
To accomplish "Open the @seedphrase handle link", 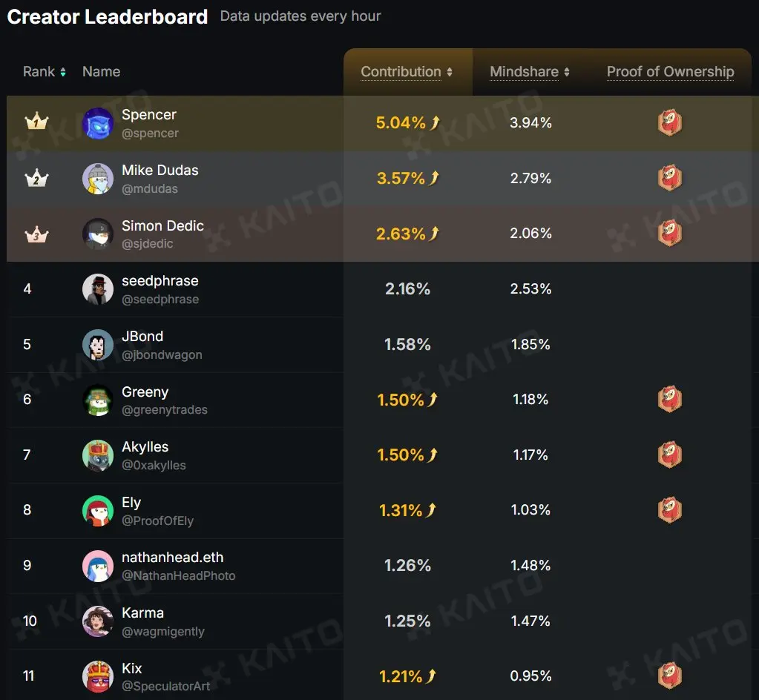I will pyautogui.click(x=160, y=300).
